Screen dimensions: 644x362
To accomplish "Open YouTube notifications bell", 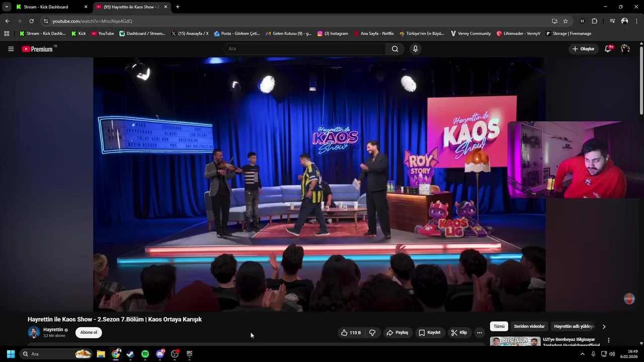I will [608, 49].
